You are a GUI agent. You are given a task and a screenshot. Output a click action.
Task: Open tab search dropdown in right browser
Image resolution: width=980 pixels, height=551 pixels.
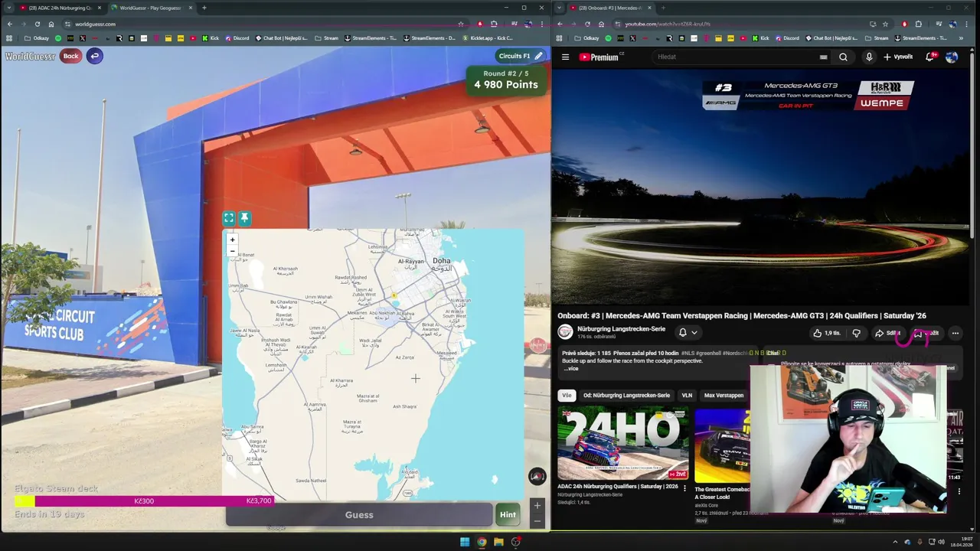point(559,8)
